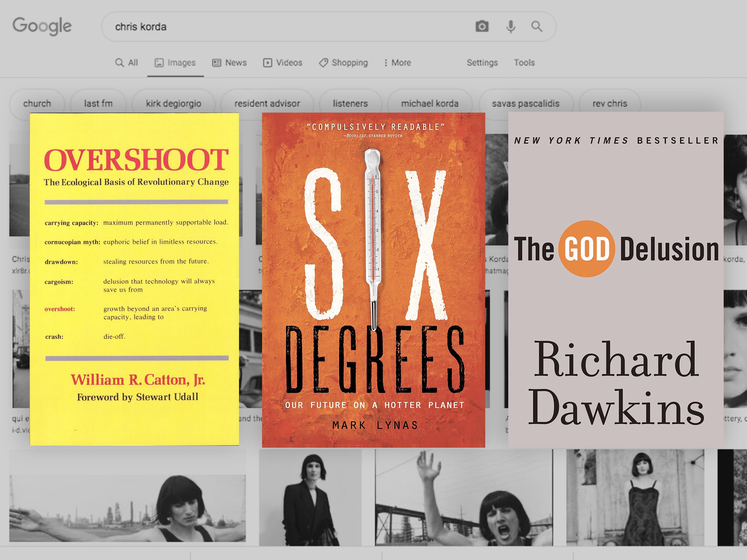Viewport: 747px width, 560px height.
Task: Open photo of person in black blazer
Action: [310, 498]
